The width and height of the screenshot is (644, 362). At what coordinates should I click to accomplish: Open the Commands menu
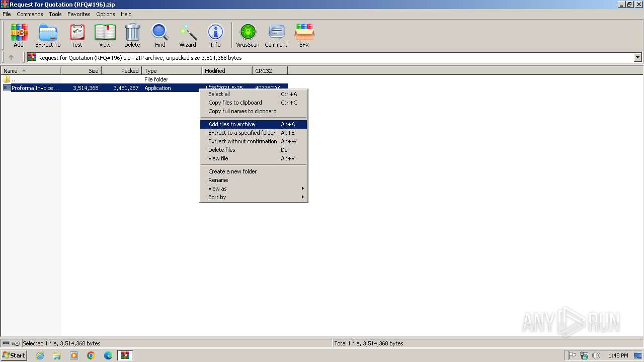pyautogui.click(x=30, y=14)
